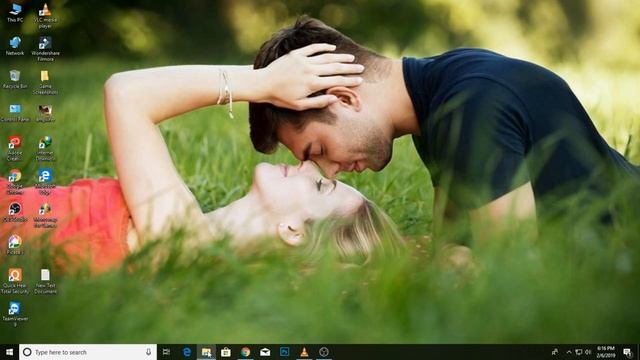Screen dimensions: 640x360
Task: Launch Adobe Creative Cloud desktop shortcut
Action: (x=15, y=149)
